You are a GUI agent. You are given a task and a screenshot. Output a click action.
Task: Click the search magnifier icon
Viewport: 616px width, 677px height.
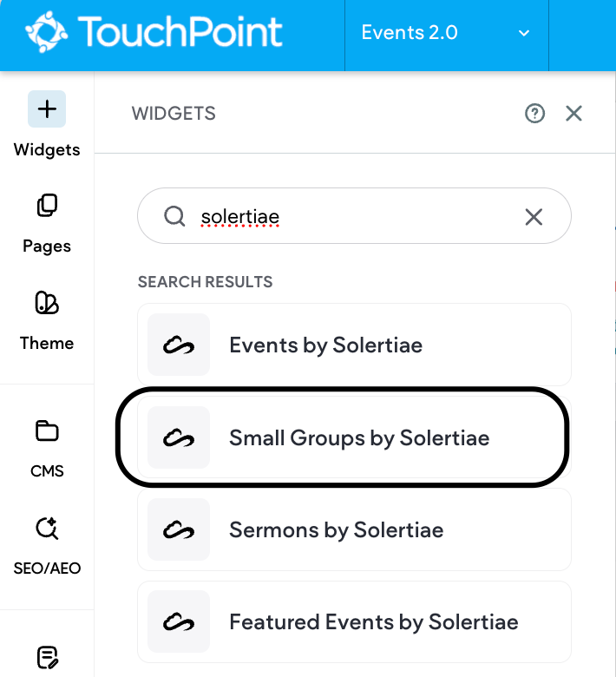(x=174, y=216)
